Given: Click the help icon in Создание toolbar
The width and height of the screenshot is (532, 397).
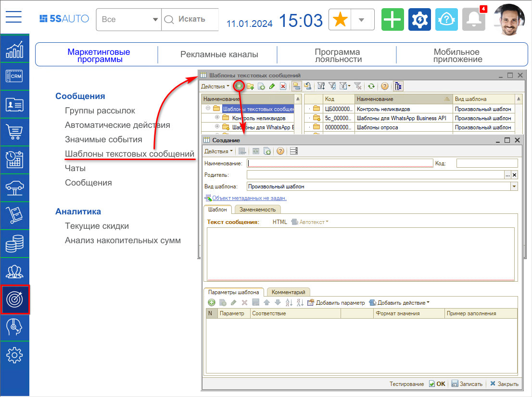Looking at the screenshot, I should pyautogui.click(x=280, y=151).
